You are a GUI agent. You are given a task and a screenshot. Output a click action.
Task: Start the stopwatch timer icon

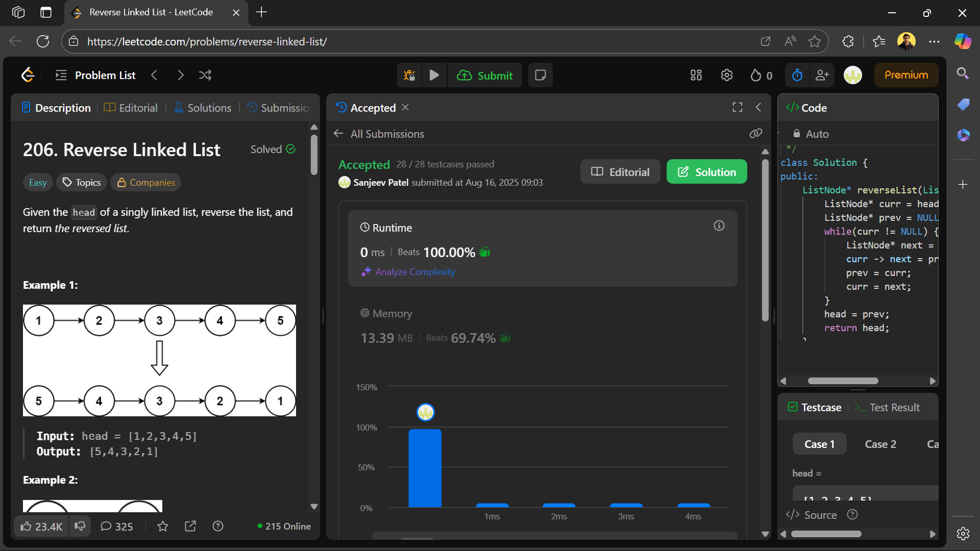797,76
